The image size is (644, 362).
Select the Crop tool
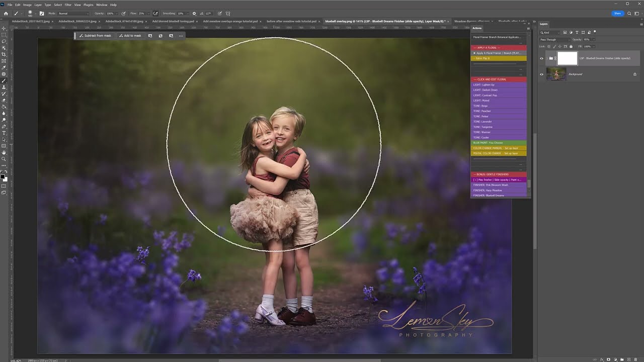tap(4, 54)
